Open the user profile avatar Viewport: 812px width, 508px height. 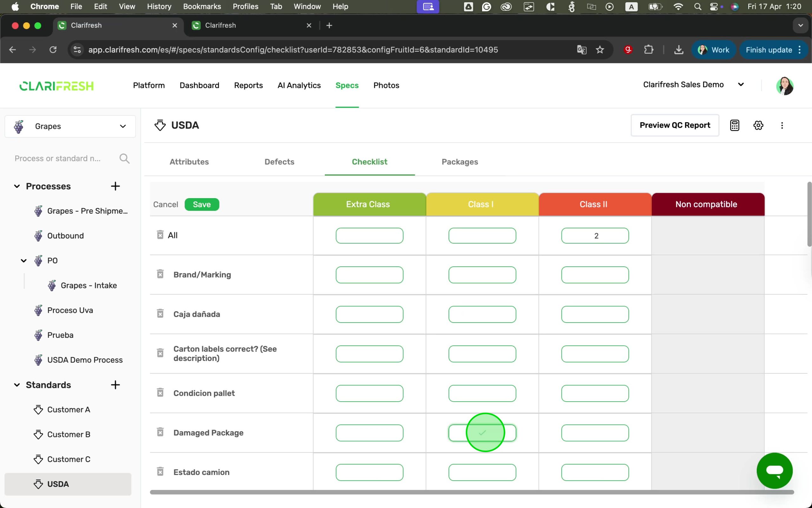[784, 86]
